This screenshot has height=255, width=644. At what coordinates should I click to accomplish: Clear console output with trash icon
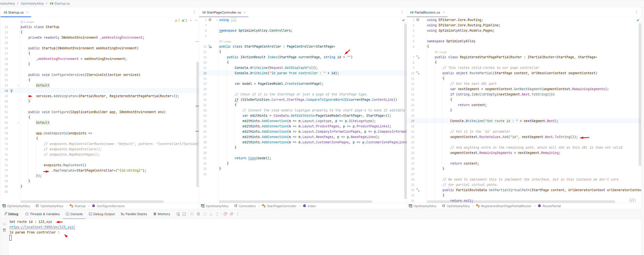tap(4, 230)
